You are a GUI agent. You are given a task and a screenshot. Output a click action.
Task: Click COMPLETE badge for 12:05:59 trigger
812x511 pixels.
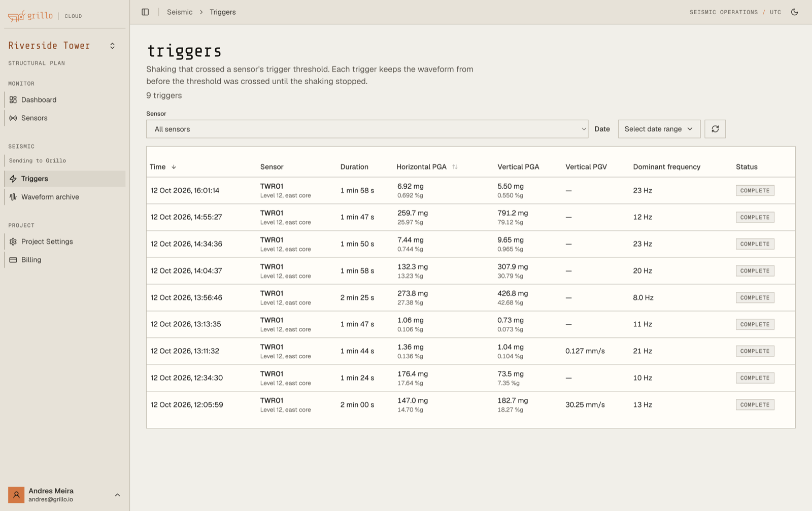[755, 405]
